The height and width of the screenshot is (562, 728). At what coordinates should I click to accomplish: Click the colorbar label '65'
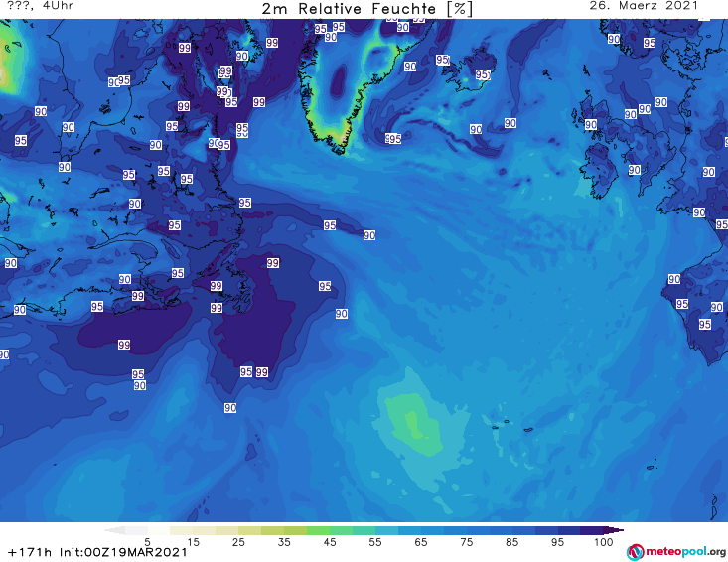point(421,542)
